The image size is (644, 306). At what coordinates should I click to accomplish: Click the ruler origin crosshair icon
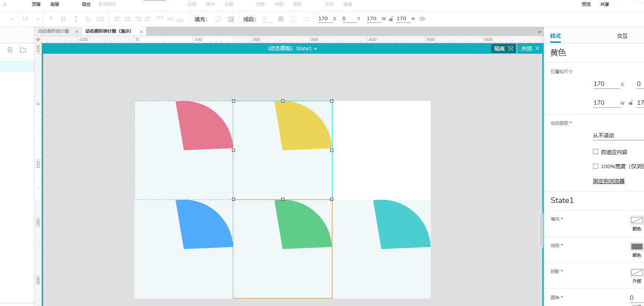[38, 39]
